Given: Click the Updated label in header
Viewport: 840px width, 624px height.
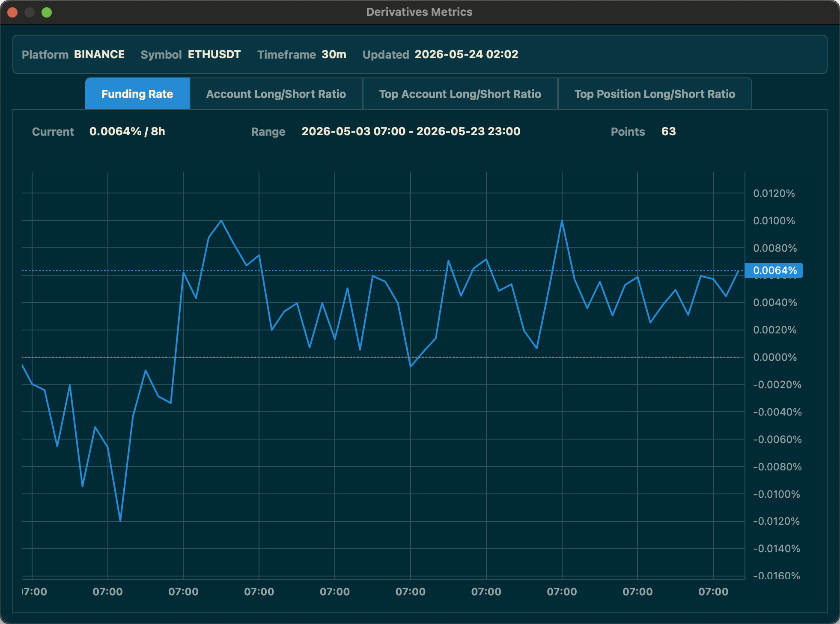Looking at the screenshot, I should 386,55.
